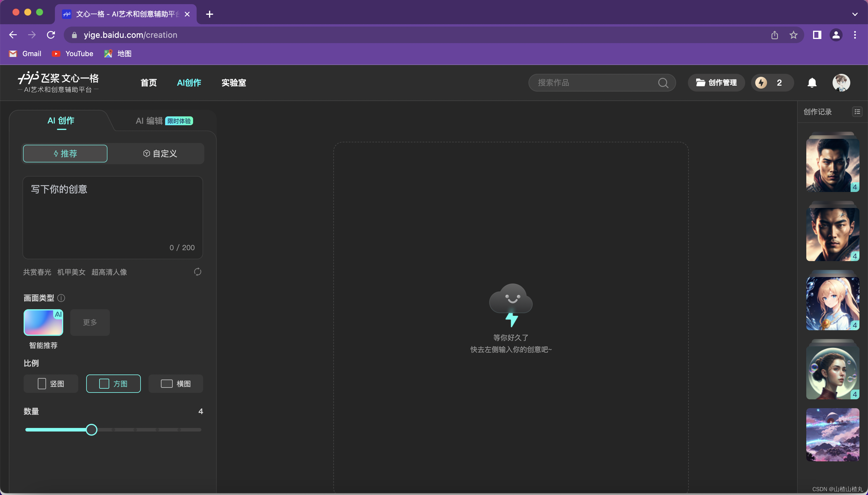
Task: Click the refresh suggestions icon
Action: tap(198, 272)
